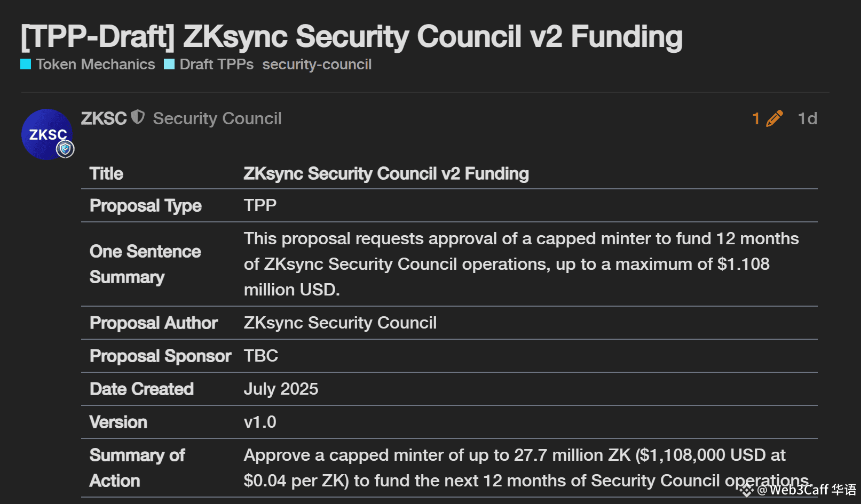Filter by the security-council tag

click(317, 65)
